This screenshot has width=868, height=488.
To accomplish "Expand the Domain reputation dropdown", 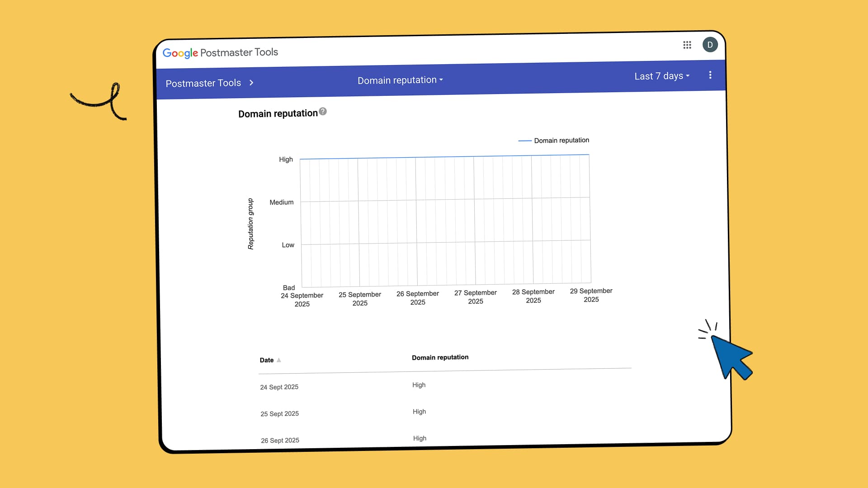I will 400,80.
